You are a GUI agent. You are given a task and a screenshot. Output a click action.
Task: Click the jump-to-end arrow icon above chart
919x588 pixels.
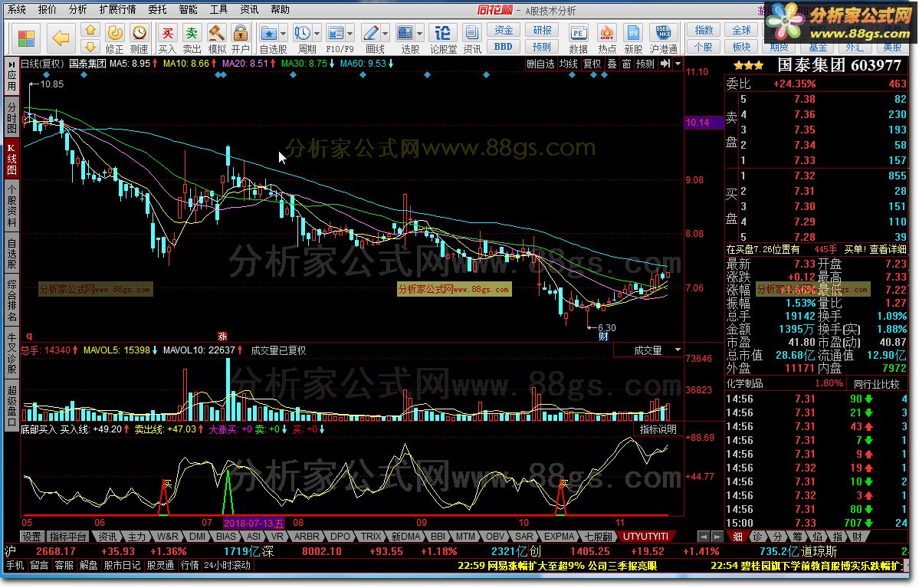pyautogui.click(x=665, y=64)
